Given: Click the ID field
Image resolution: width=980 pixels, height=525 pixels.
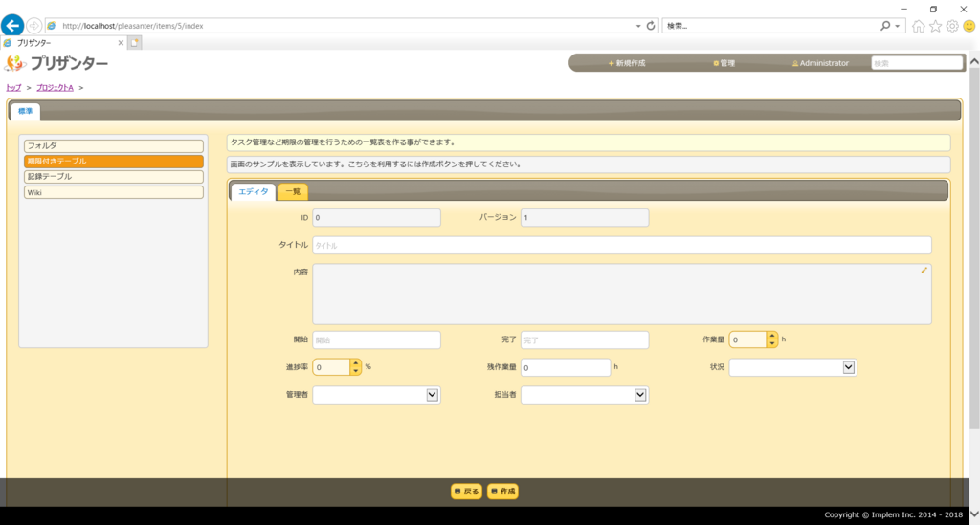Looking at the screenshot, I should pos(376,218).
